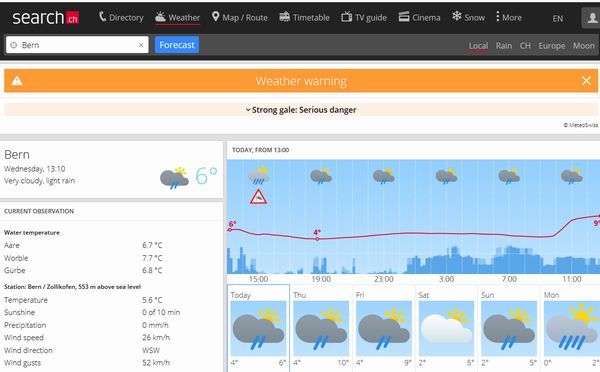
Task: Click the Bern location input field
Action: (77, 45)
